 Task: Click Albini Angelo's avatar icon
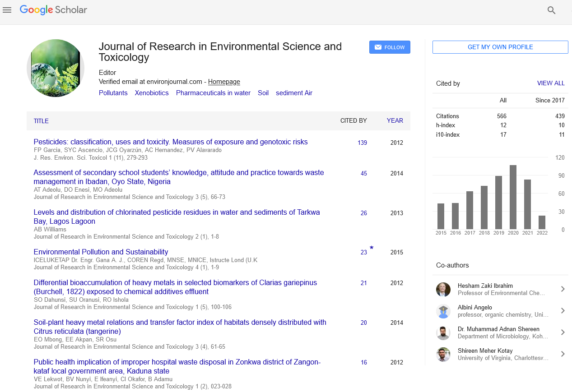pyautogui.click(x=443, y=311)
